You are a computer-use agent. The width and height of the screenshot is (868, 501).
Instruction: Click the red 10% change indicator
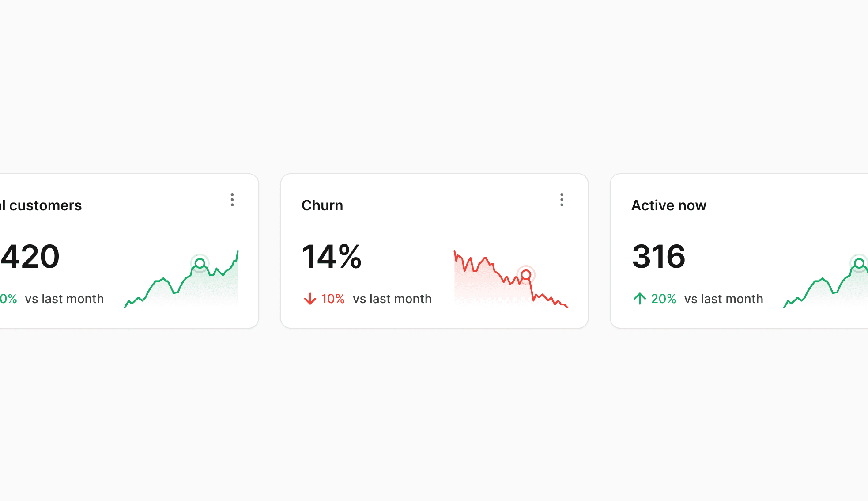[332, 299]
